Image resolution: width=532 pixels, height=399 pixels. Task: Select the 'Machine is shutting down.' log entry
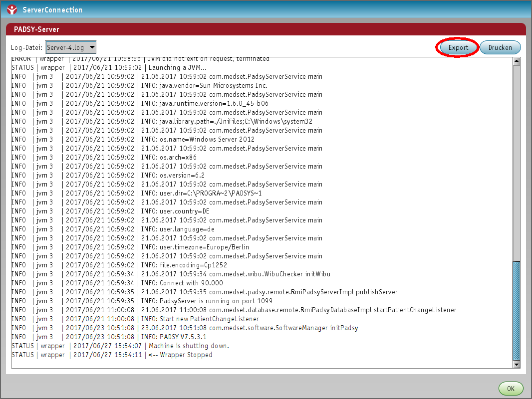coord(189,346)
